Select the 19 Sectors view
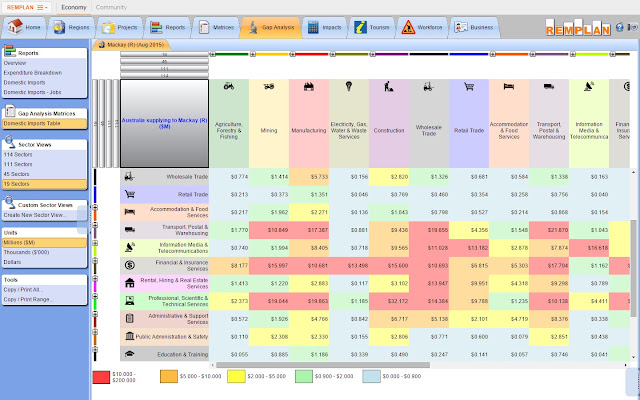The width and height of the screenshot is (640, 400). [x=44, y=184]
